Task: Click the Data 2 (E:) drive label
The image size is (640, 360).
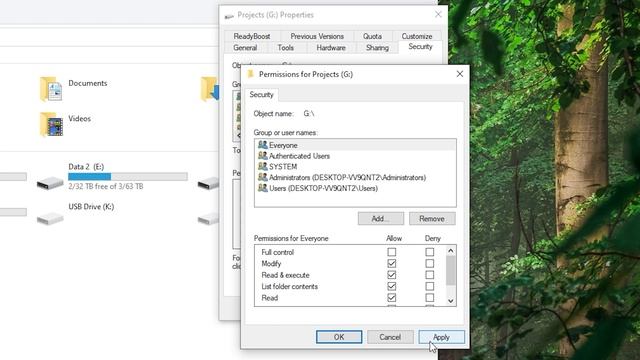Action: click(x=86, y=167)
